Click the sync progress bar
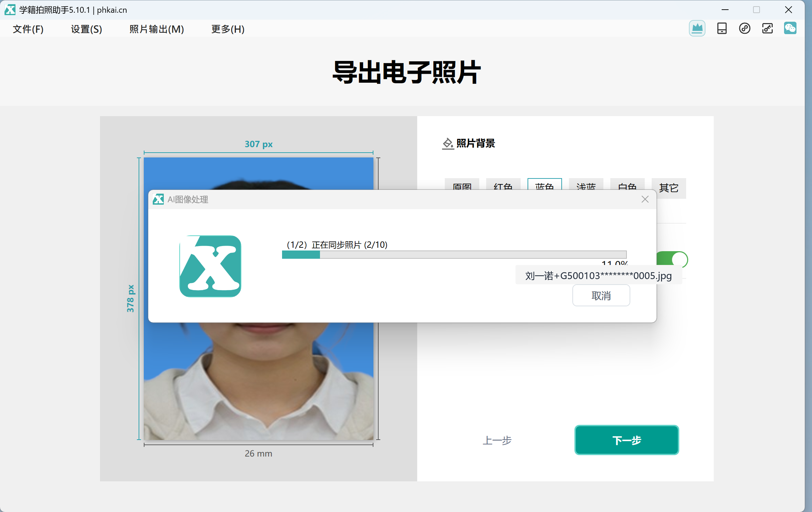This screenshot has height=512, width=812. point(454,255)
